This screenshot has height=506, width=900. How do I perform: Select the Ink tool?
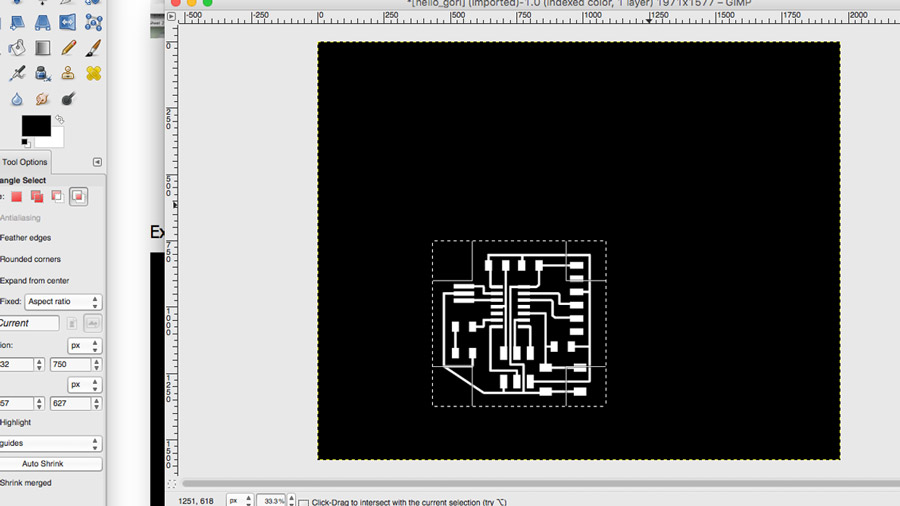[42, 73]
